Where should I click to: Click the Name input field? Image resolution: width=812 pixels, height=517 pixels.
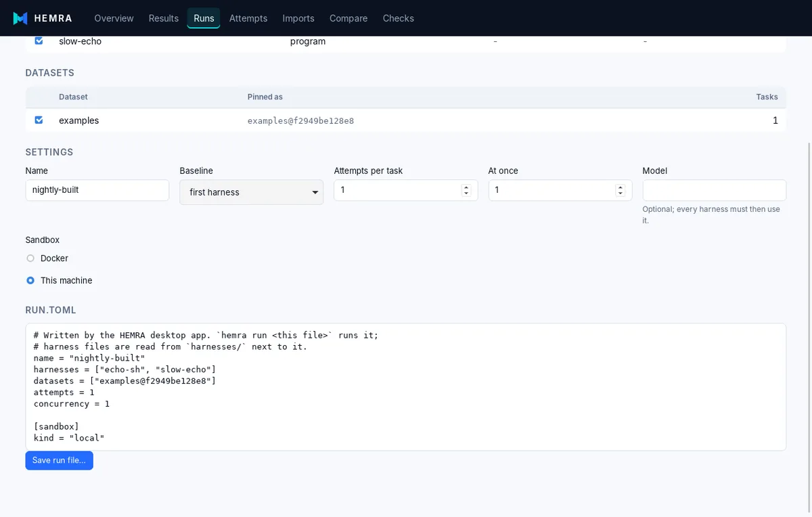tap(97, 190)
